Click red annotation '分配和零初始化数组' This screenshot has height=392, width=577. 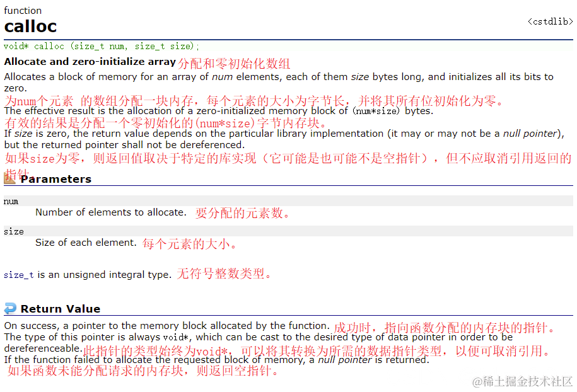(x=235, y=64)
